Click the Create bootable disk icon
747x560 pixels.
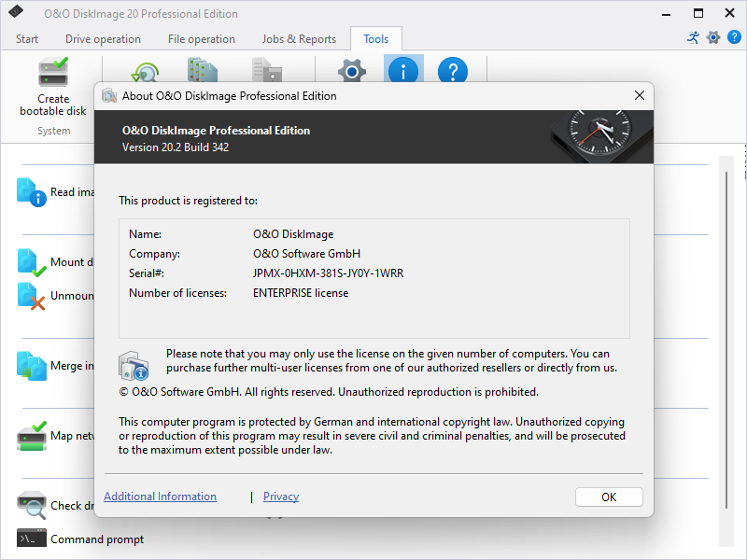53,72
